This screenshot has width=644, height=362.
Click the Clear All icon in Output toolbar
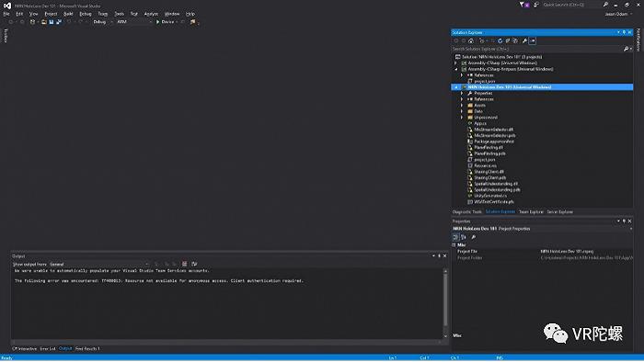point(184,265)
